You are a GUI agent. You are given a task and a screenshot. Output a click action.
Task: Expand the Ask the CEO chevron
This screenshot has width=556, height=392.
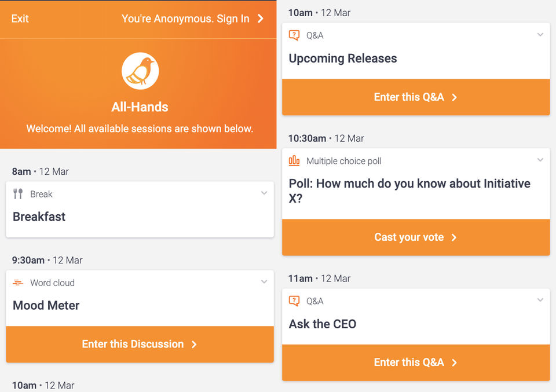tap(540, 301)
